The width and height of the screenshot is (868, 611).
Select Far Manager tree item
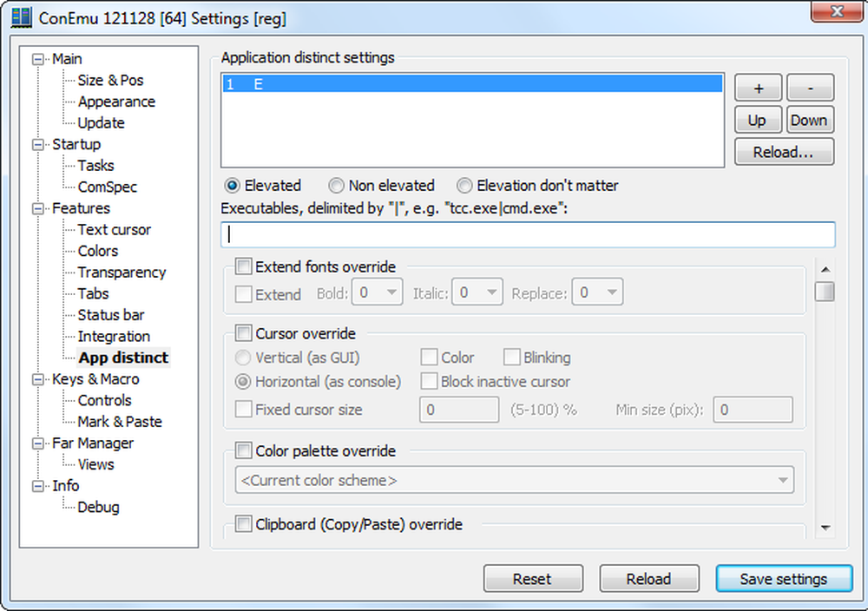point(93,443)
